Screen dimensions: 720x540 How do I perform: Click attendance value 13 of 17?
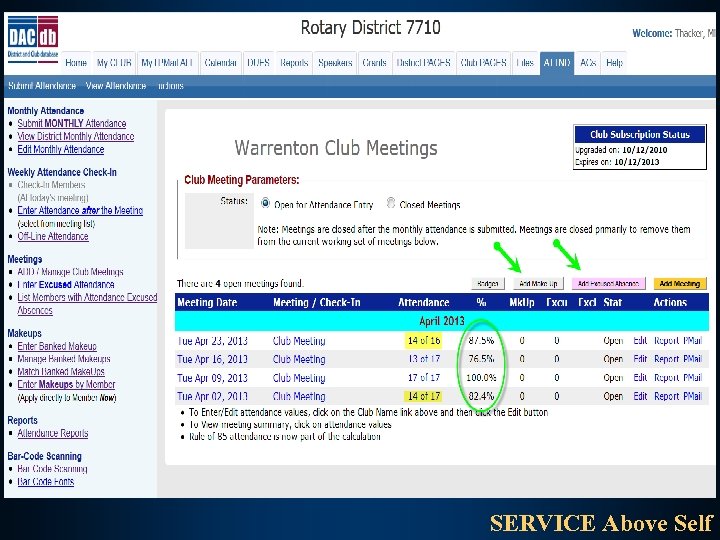click(x=424, y=359)
